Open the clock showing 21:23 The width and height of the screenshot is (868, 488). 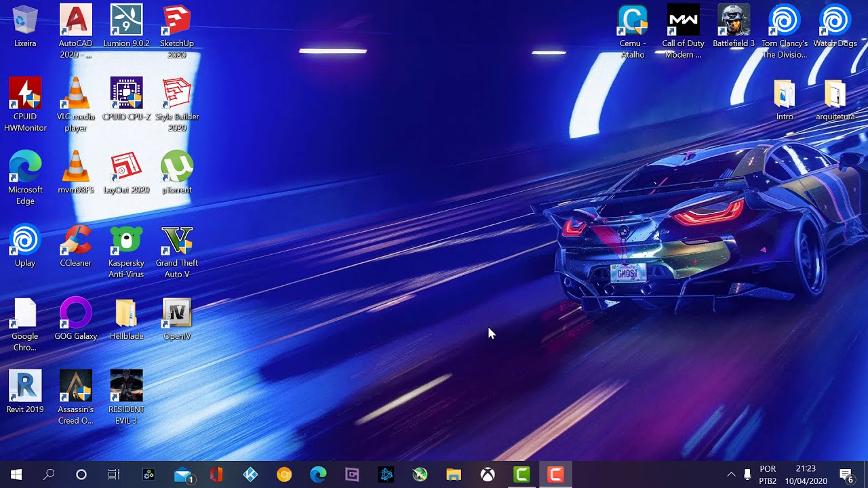point(805,474)
